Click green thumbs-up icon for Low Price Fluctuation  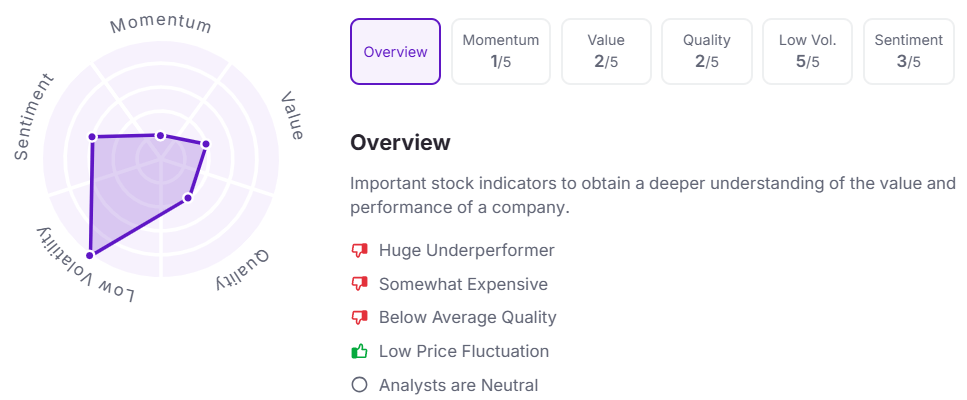(x=359, y=351)
